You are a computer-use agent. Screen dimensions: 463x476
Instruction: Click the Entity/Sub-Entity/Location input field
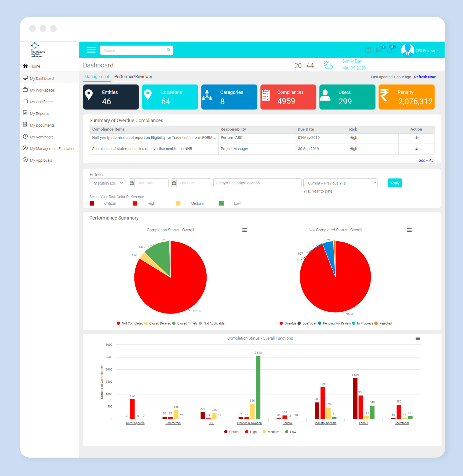(257, 183)
